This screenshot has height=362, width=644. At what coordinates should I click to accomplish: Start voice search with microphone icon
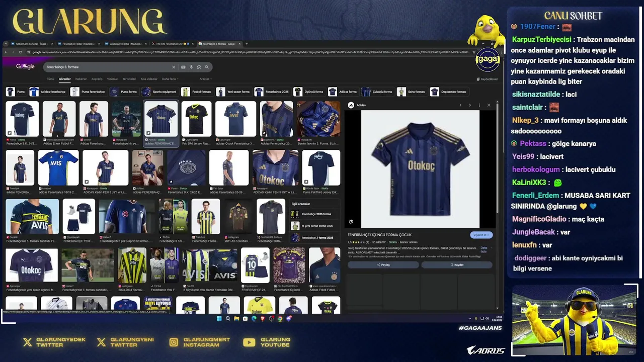191,67
